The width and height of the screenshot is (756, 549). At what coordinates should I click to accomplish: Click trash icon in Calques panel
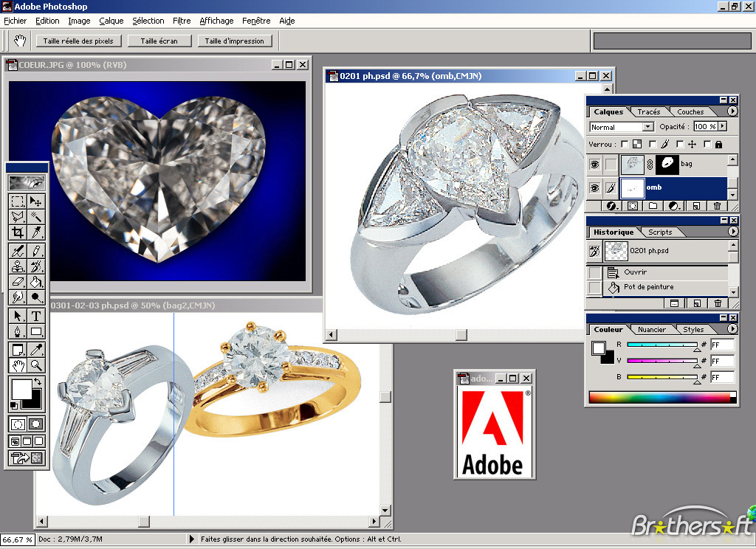click(717, 206)
